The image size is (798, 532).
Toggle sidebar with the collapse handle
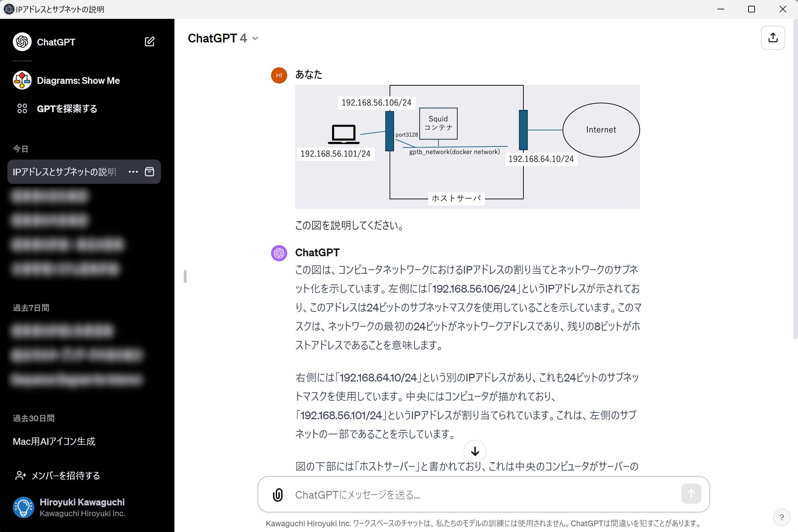(x=185, y=276)
